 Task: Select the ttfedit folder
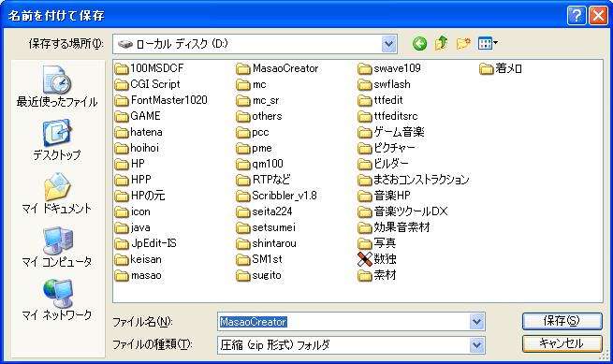tap(380, 100)
